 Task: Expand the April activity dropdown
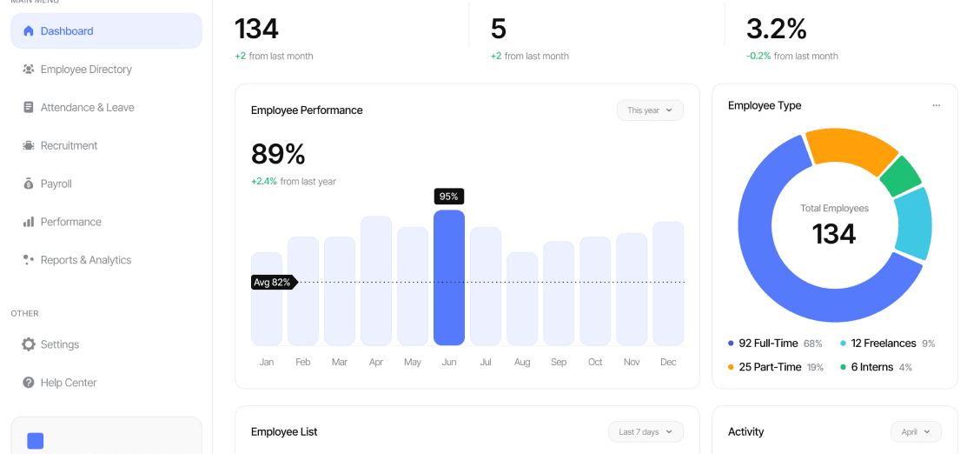916,432
